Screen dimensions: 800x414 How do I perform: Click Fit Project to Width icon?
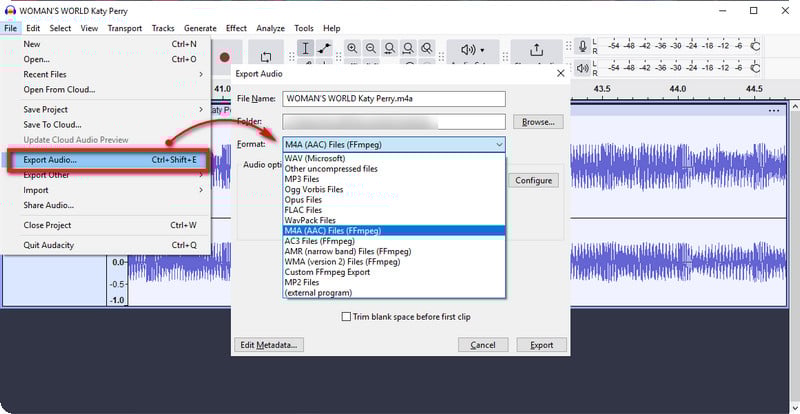[408, 48]
